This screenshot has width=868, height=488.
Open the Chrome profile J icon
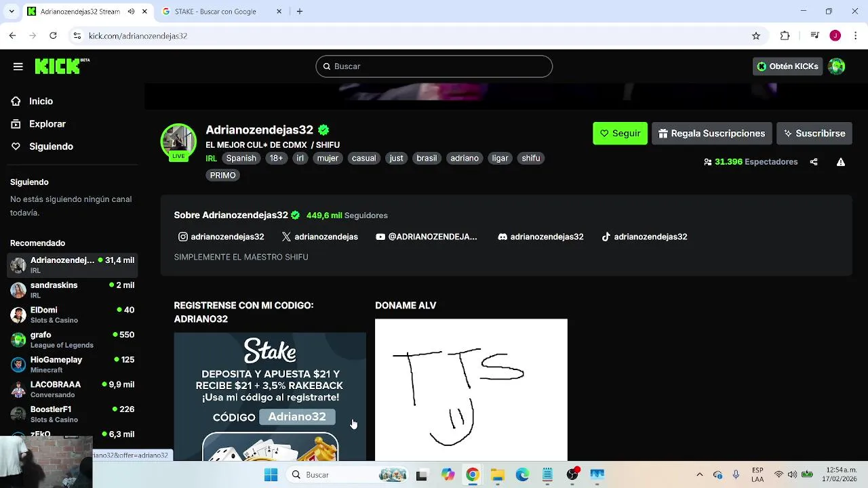point(835,35)
